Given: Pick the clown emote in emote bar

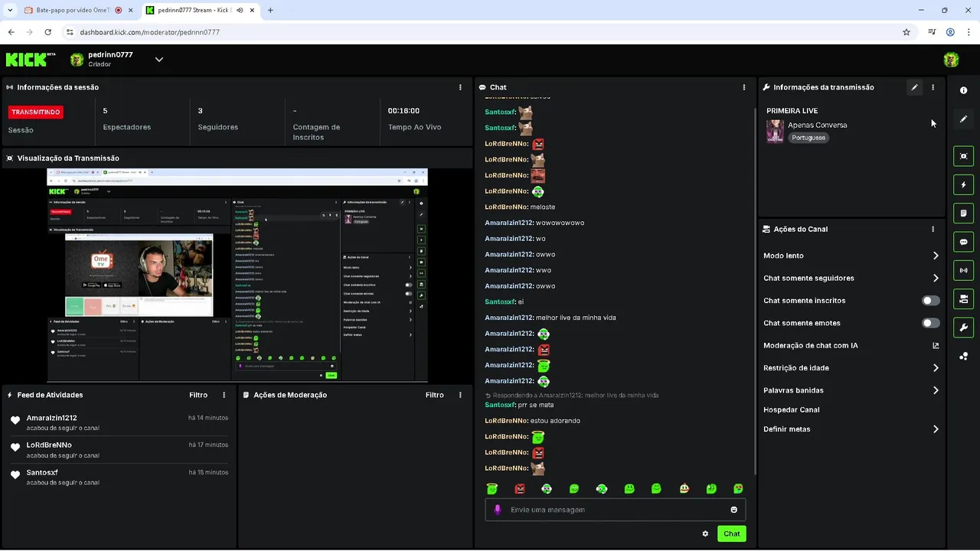Looking at the screenshot, I should (x=547, y=488).
